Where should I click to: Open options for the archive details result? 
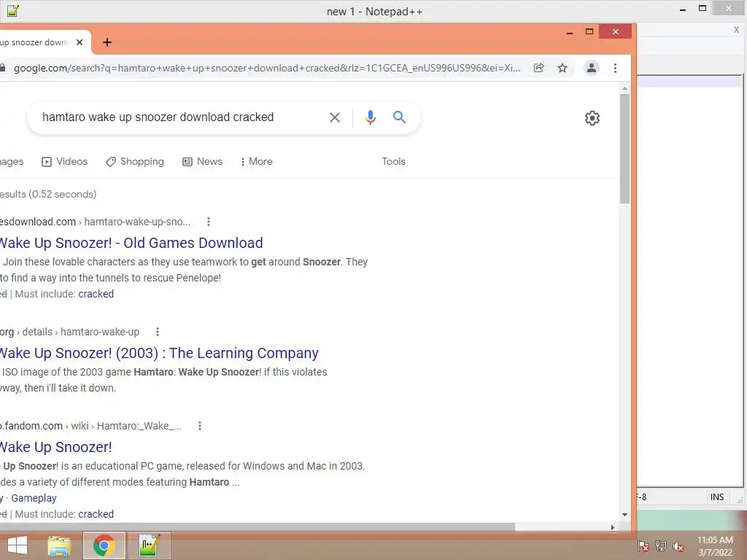[158, 332]
